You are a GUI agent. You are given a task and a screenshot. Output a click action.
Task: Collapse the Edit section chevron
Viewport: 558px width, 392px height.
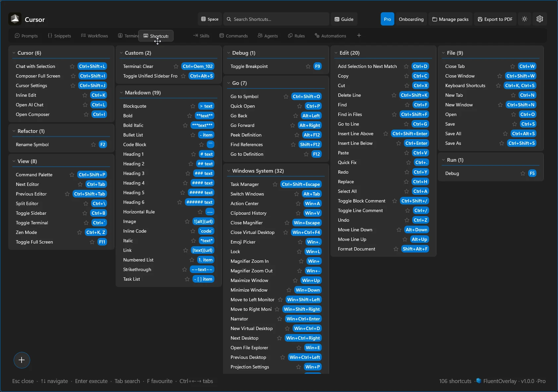(x=336, y=53)
